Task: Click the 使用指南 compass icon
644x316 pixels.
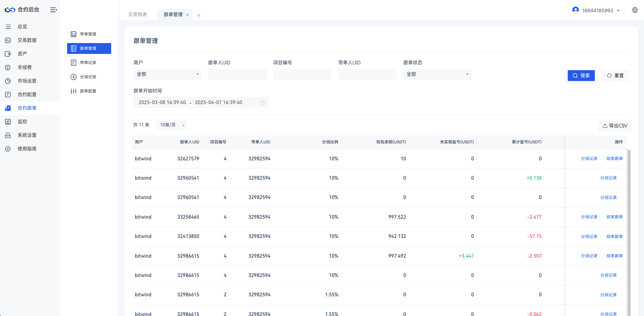Action: click(8, 149)
